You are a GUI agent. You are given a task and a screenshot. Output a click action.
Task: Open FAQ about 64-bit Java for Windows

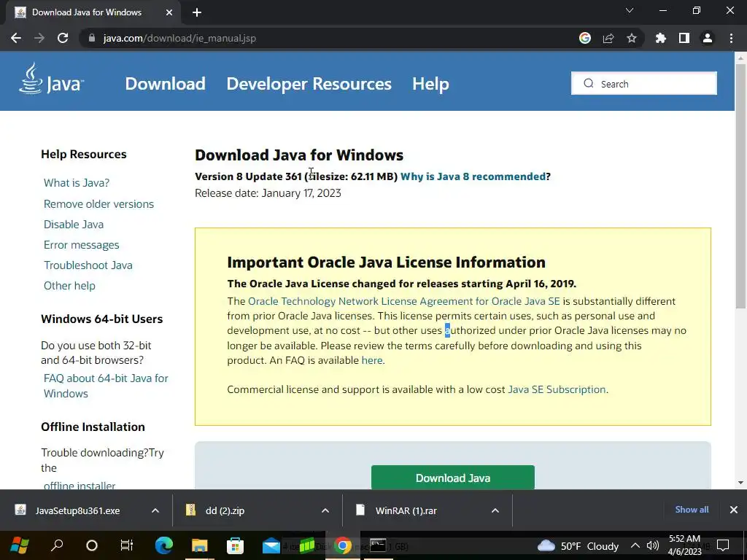(x=106, y=386)
